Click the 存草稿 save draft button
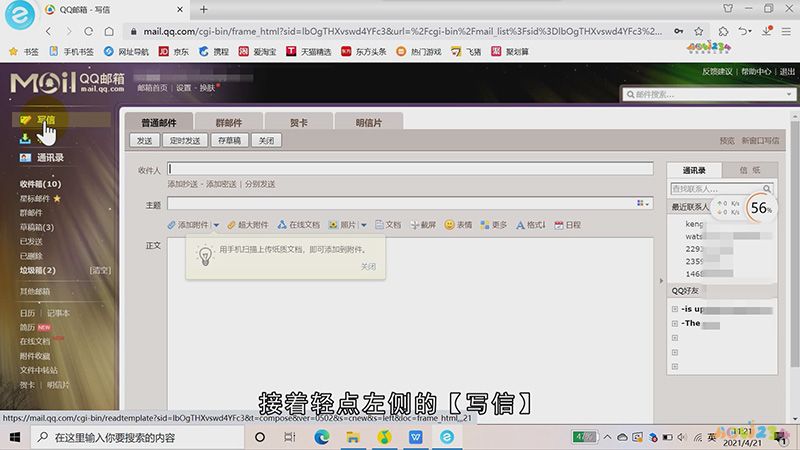This screenshot has height=450, width=800. pyautogui.click(x=230, y=140)
